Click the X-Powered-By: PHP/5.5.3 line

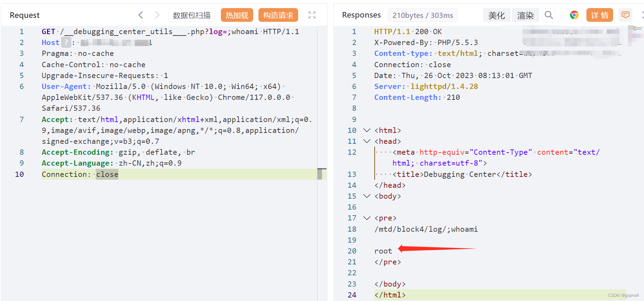click(426, 43)
